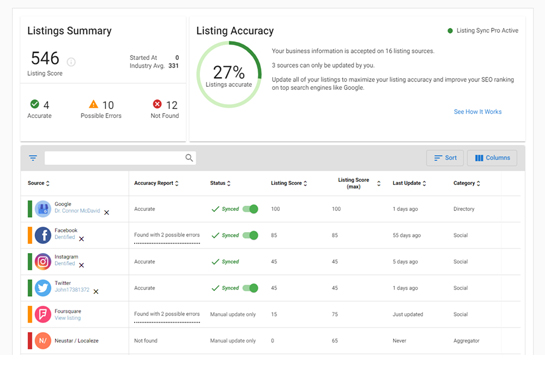Image resolution: width=545 pixels, height=369 pixels.
Task: Sort by Accuracy Report column
Action: [156, 183]
